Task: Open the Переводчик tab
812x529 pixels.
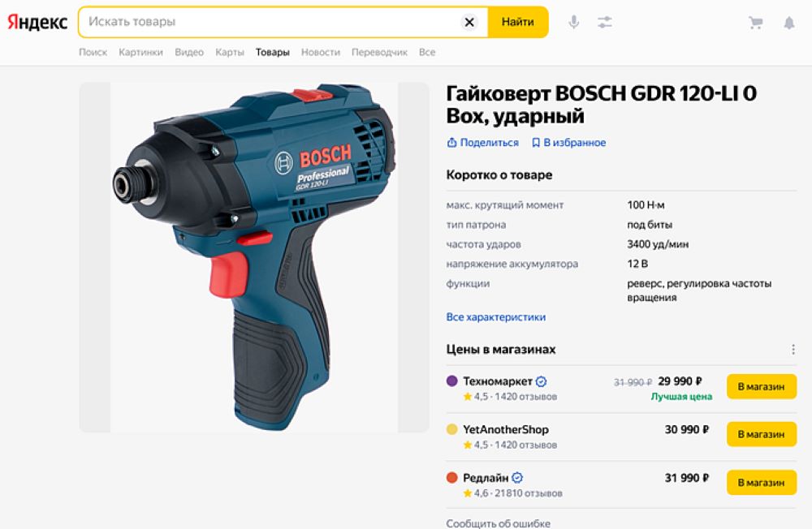Action: (x=379, y=52)
